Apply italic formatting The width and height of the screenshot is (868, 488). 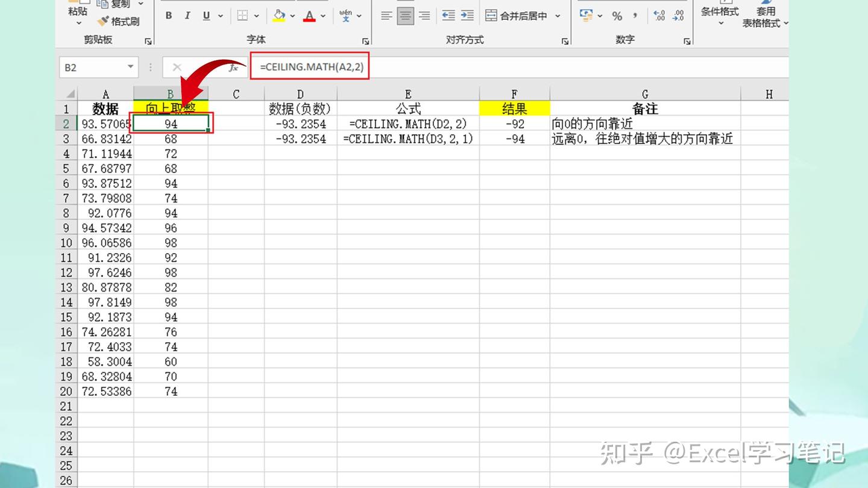point(187,16)
